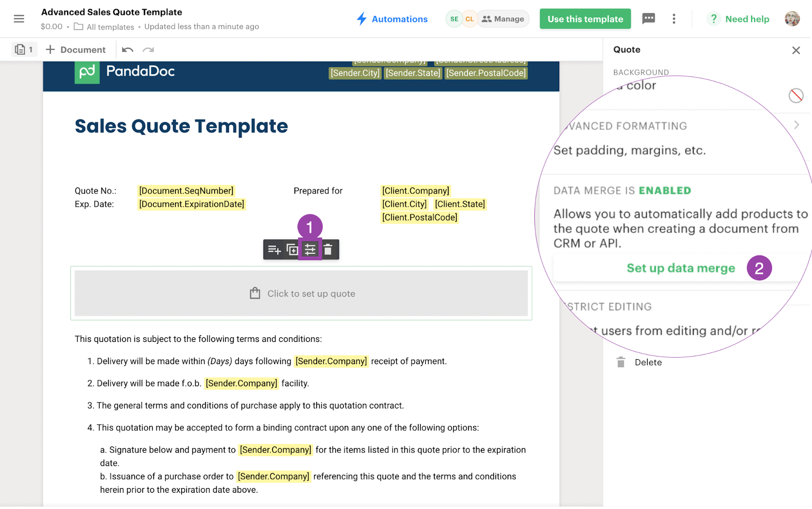
Task: Click the Exp. Date label
Action: [94, 204]
